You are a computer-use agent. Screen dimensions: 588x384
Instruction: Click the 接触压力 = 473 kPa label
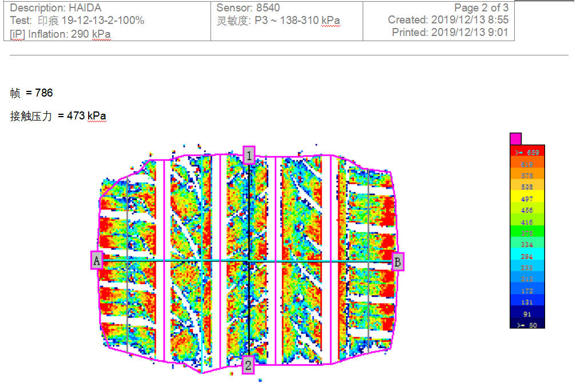point(58,116)
